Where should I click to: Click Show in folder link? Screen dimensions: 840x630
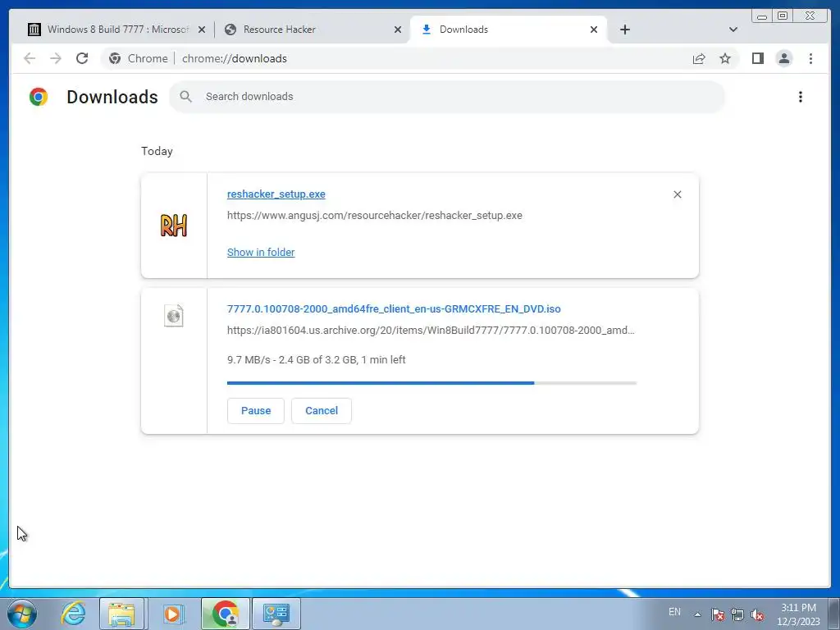(x=261, y=253)
